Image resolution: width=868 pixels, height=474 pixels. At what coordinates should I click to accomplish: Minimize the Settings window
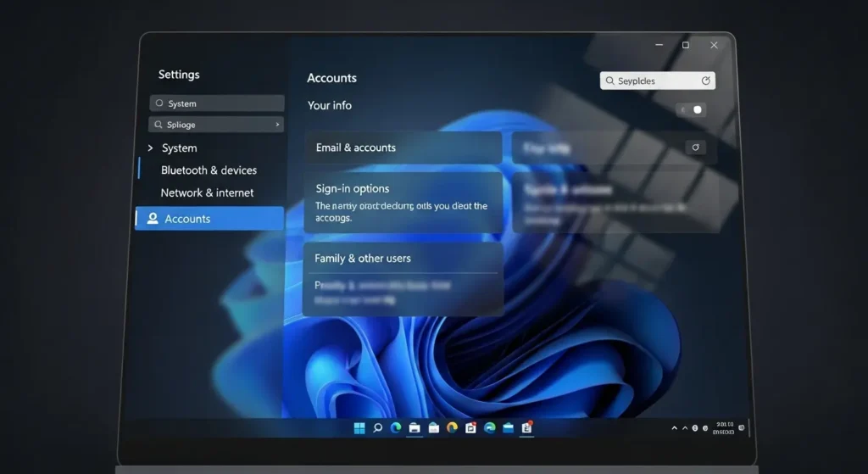click(x=659, y=45)
